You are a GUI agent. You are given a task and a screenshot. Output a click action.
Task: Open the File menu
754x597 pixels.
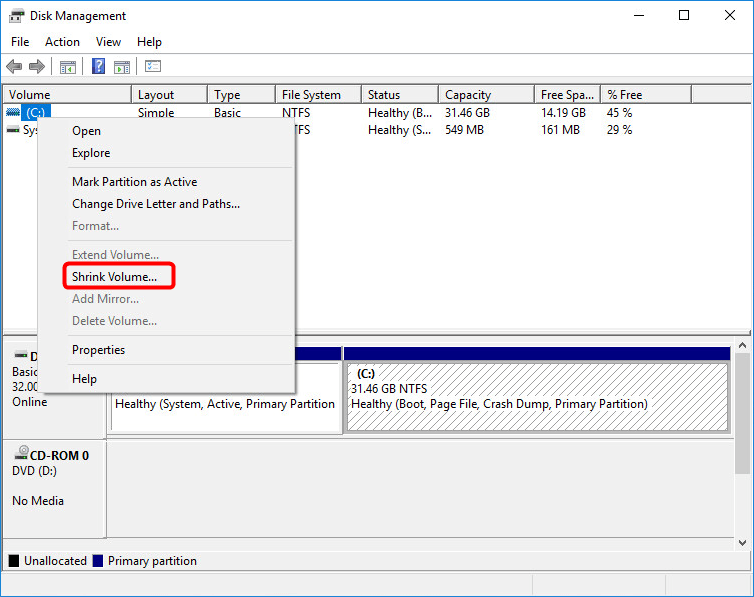pos(20,42)
